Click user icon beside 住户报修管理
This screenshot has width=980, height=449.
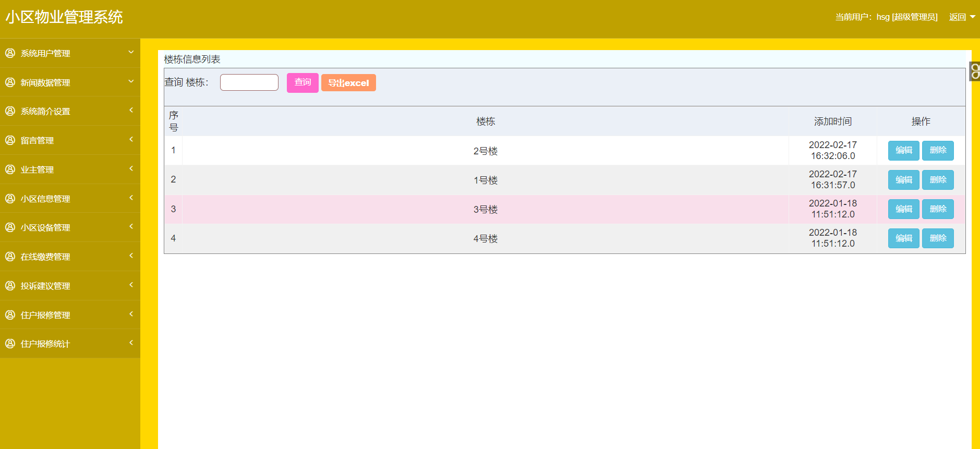coord(10,315)
